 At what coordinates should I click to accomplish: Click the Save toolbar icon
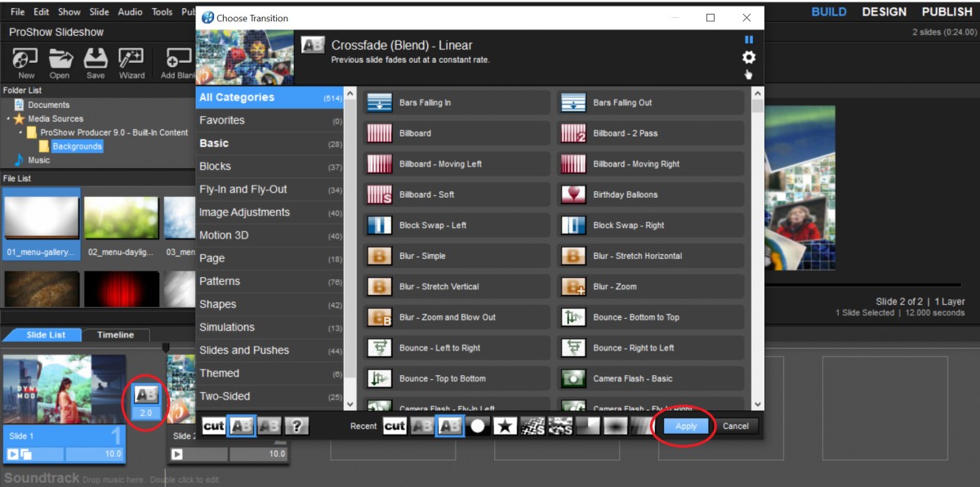[96, 63]
